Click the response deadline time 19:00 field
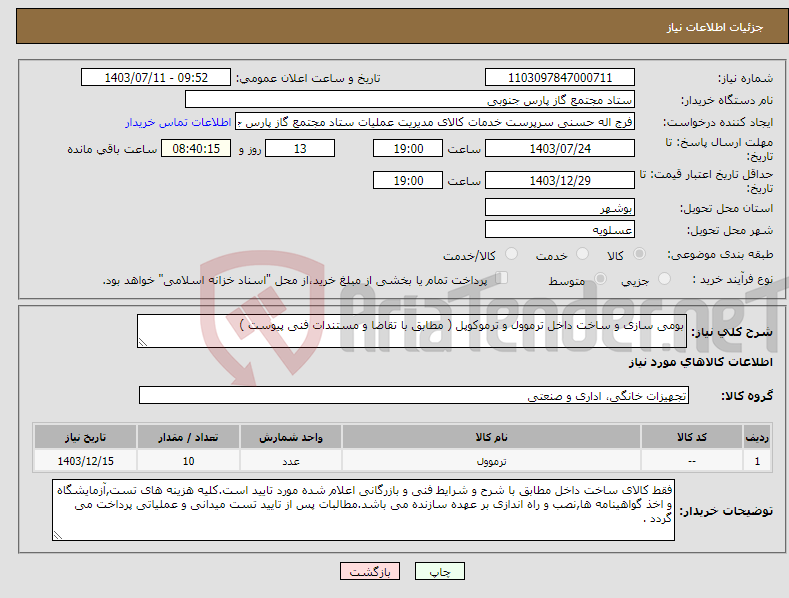This screenshot has width=789, height=598. pos(408,148)
